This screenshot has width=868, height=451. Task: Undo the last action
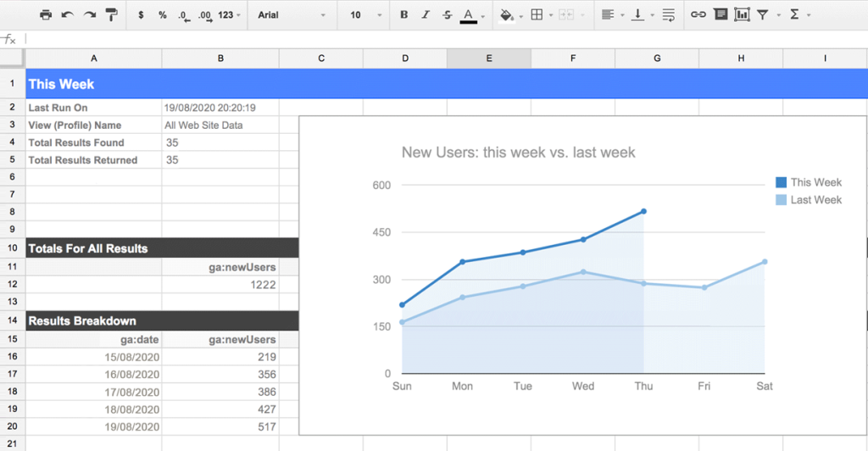(x=68, y=15)
